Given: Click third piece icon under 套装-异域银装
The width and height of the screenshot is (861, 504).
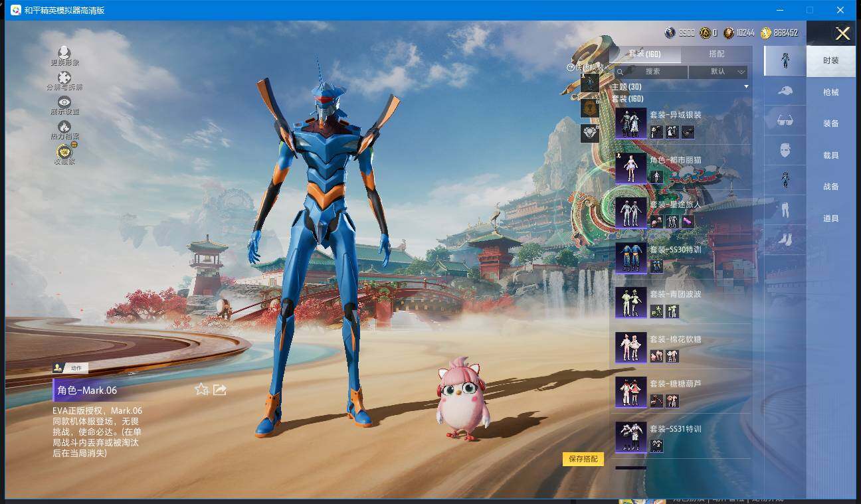Looking at the screenshot, I should click(688, 132).
